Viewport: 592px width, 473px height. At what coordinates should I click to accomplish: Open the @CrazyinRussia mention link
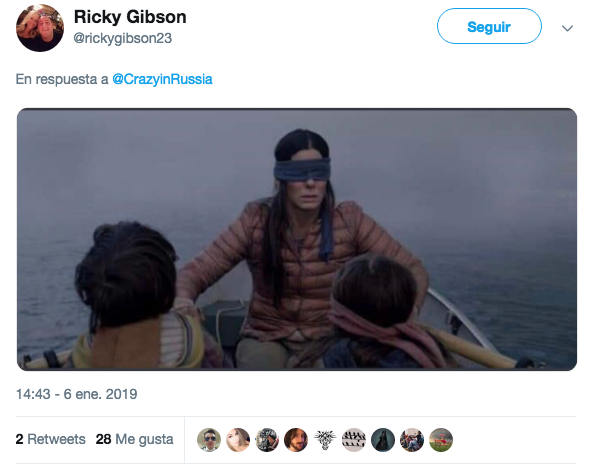[162, 79]
